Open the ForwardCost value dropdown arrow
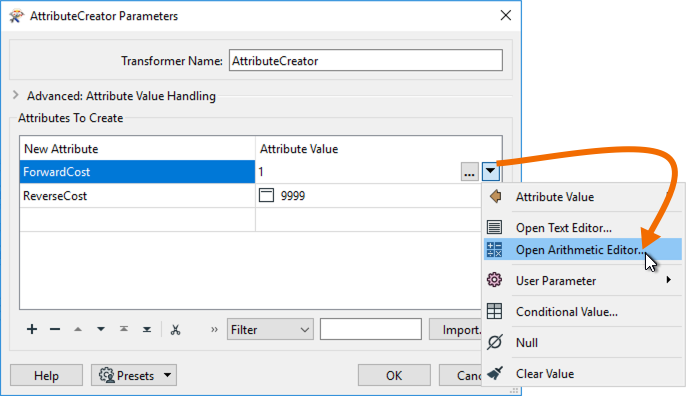The height and width of the screenshot is (396, 686). (x=490, y=172)
